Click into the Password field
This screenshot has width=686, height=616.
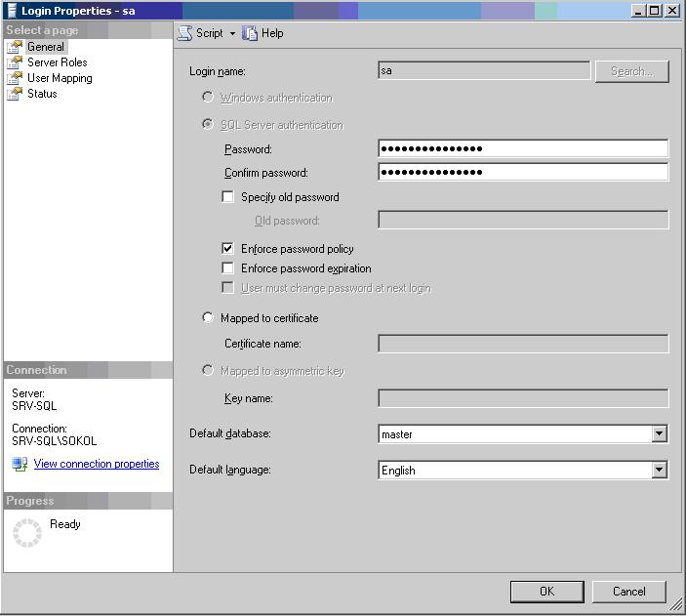[x=523, y=148]
